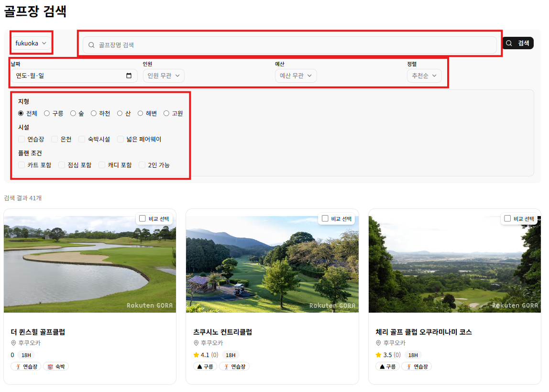Click the star rating icon for 체리 골프 클럽 오쿠라미나미 코스
This screenshot has height=392, width=549.
[x=378, y=355]
